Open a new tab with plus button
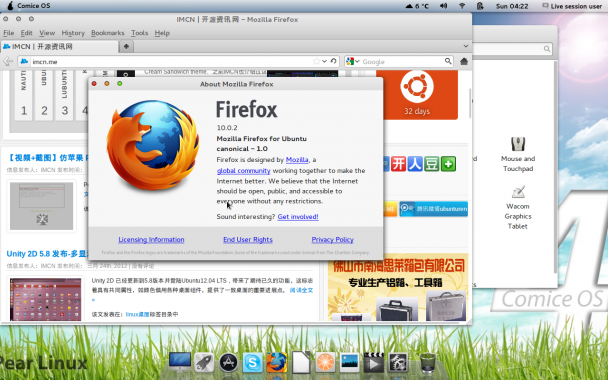 tap(126, 47)
